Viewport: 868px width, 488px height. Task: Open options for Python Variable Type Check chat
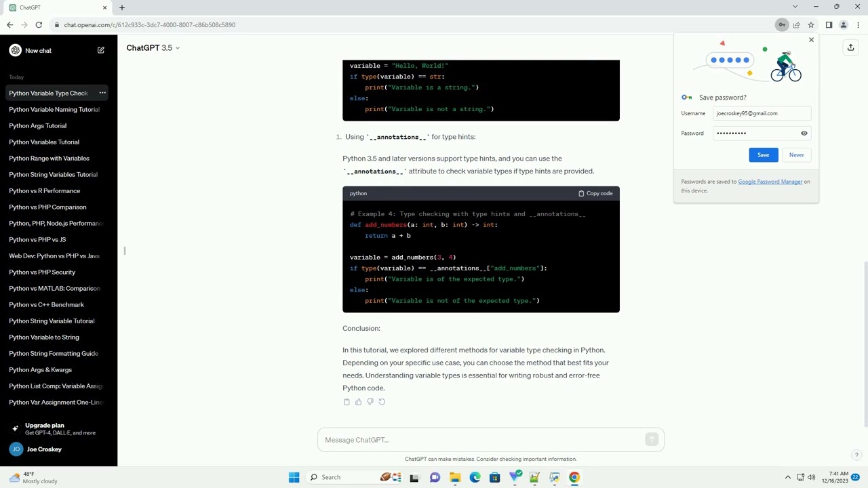tap(102, 93)
